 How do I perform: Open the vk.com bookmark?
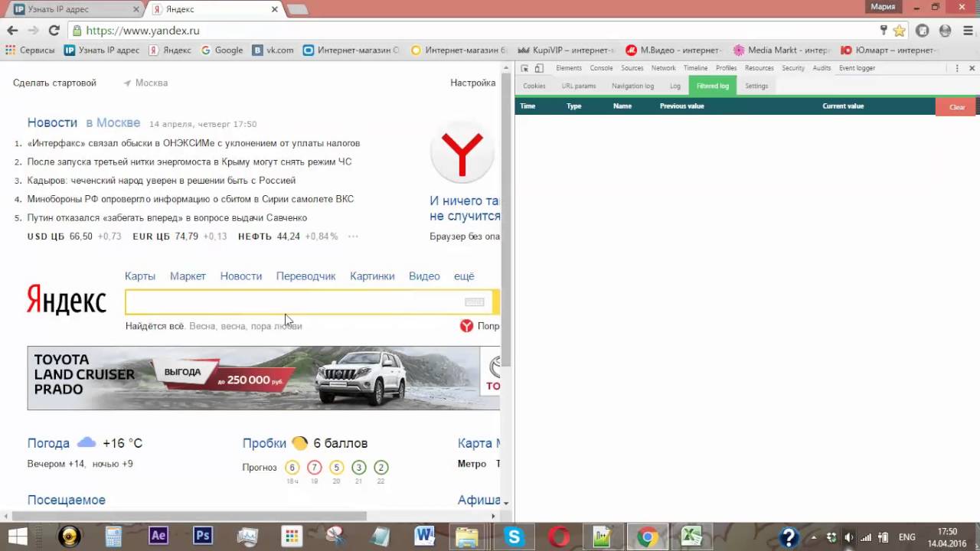pos(274,51)
